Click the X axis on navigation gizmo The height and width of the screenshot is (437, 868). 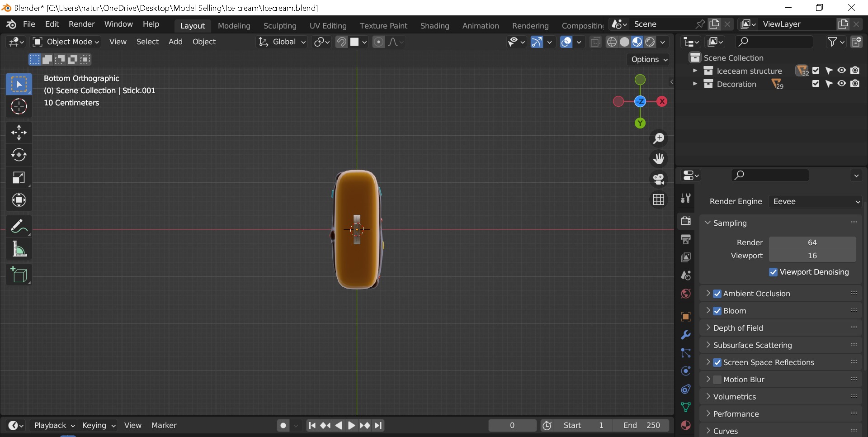click(x=662, y=102)
